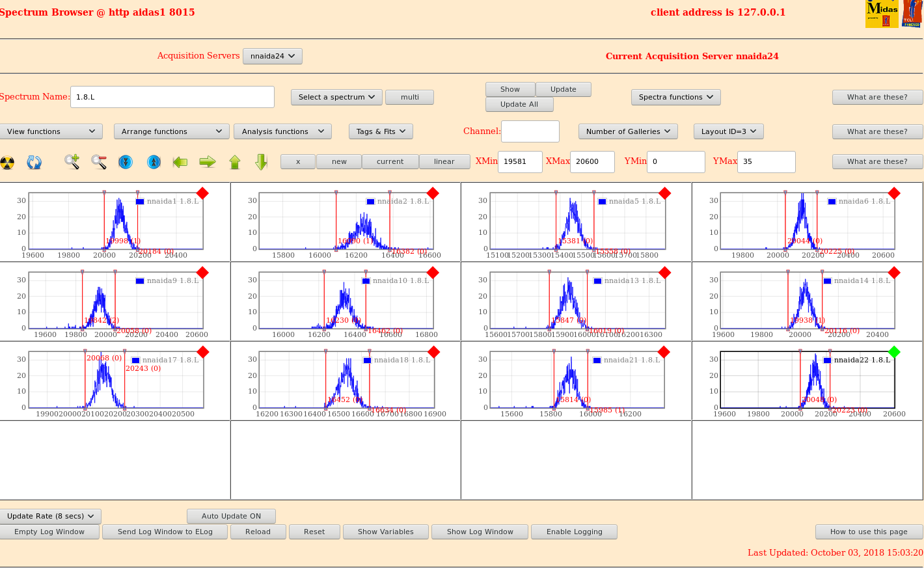Toggle the multi spectrum button
Image resolution: width=924 pixels, height=568 pixels.
409,97
